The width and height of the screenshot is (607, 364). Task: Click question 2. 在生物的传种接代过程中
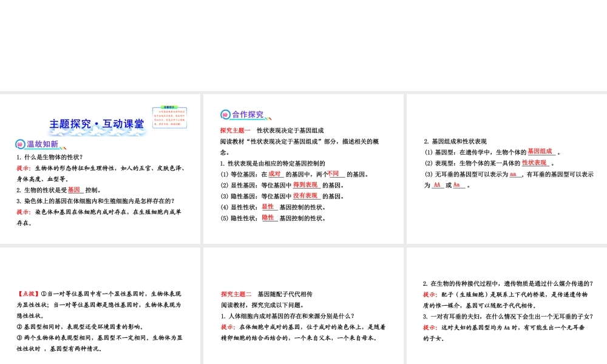pos(508,283)
